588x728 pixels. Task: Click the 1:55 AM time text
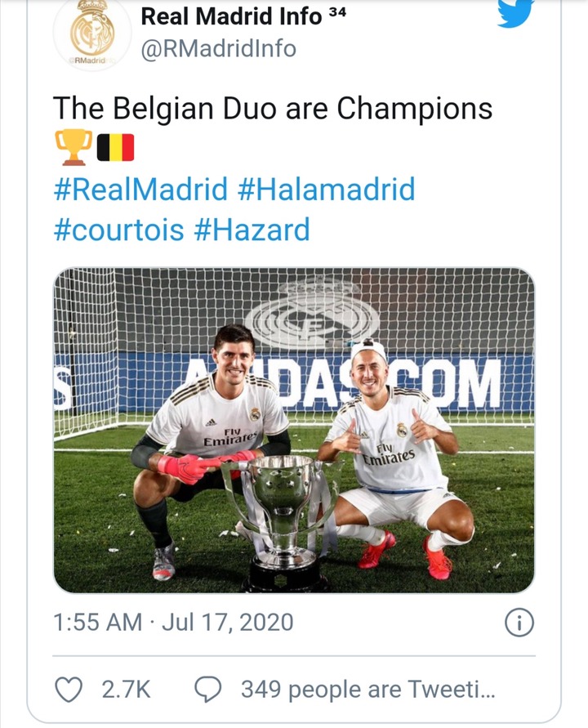97,622
